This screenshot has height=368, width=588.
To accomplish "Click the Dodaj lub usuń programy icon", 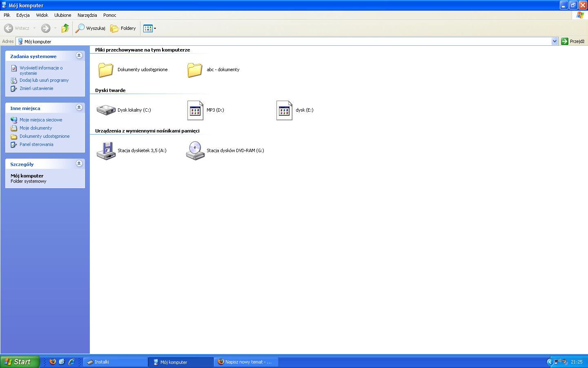I will tap(14, 81).
